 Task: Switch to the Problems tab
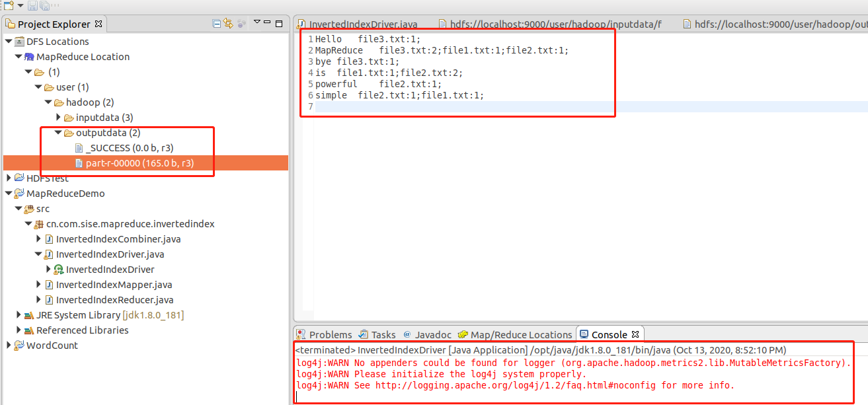pos(324,334)
